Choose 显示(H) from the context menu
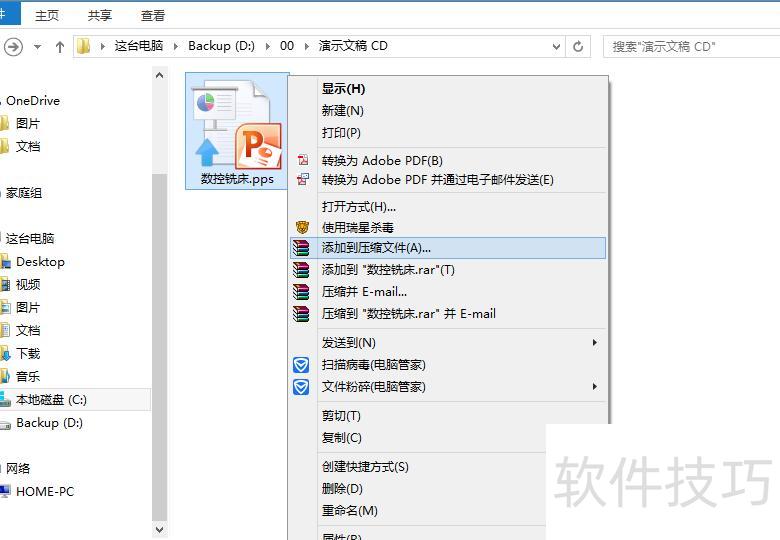The height and width of the screenshot is (540, 780). (448, 89)
